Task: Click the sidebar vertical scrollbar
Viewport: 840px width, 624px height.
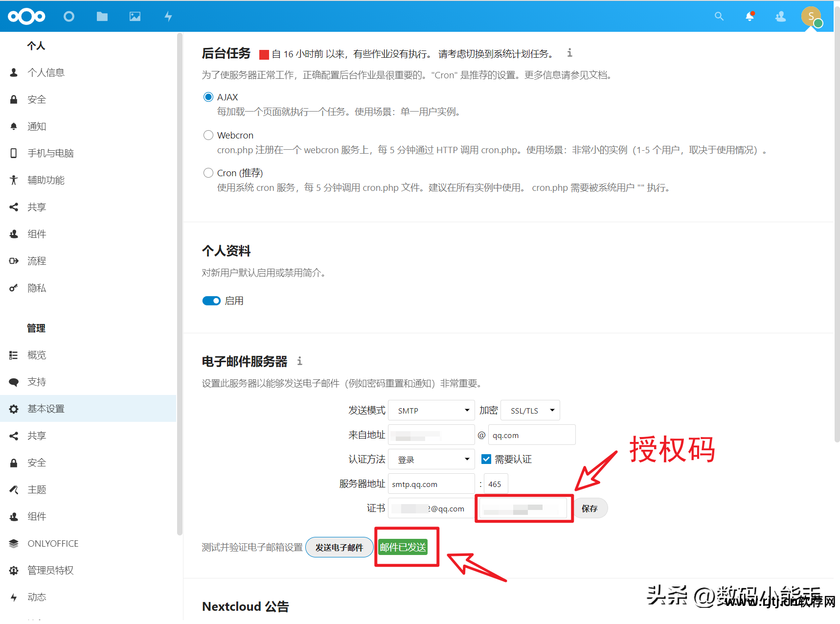Action: tap(180, 284)
